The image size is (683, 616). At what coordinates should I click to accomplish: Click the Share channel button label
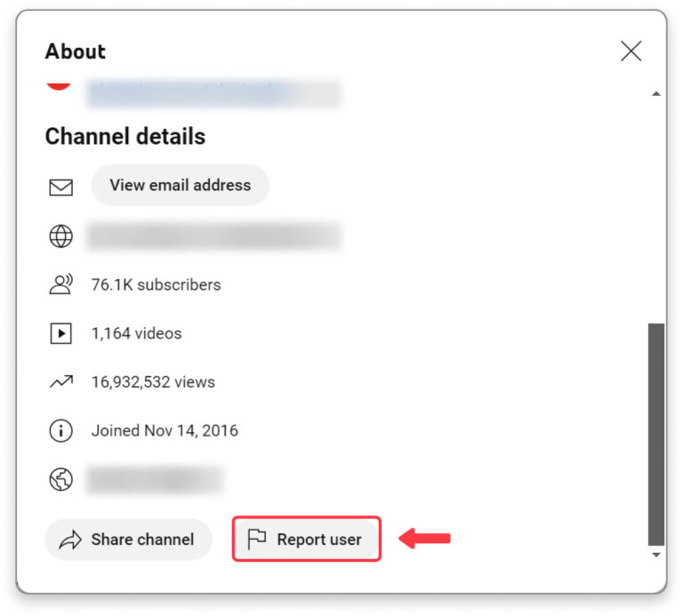point(142,540)
